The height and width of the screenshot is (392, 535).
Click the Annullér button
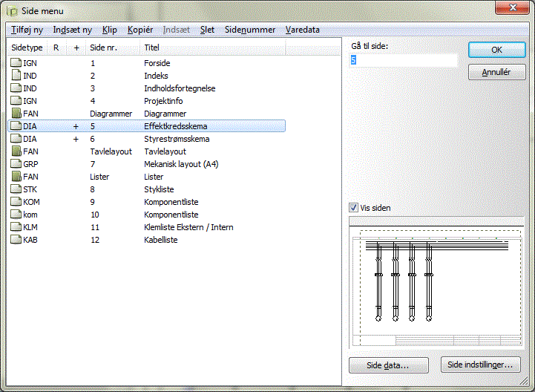pyautogui.click(x=497, y=72)
